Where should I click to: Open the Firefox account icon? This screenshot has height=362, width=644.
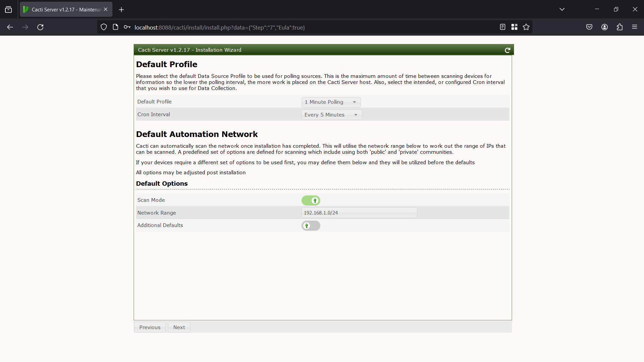[x=605, y=27]
